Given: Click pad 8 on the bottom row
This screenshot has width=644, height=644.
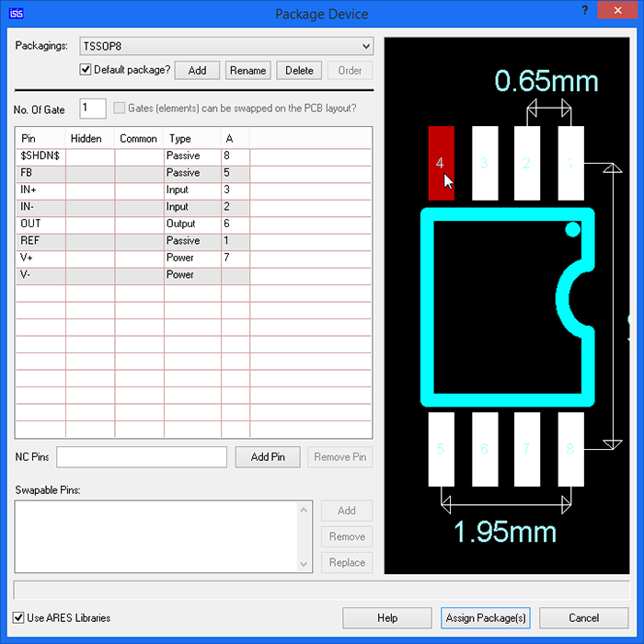Looking at the screenshot, I should pyautogui.click(x=570, y=449).
